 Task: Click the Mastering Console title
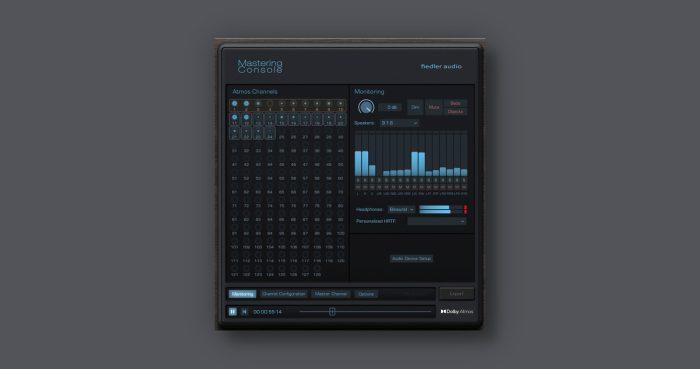click(x=260, y=66)
